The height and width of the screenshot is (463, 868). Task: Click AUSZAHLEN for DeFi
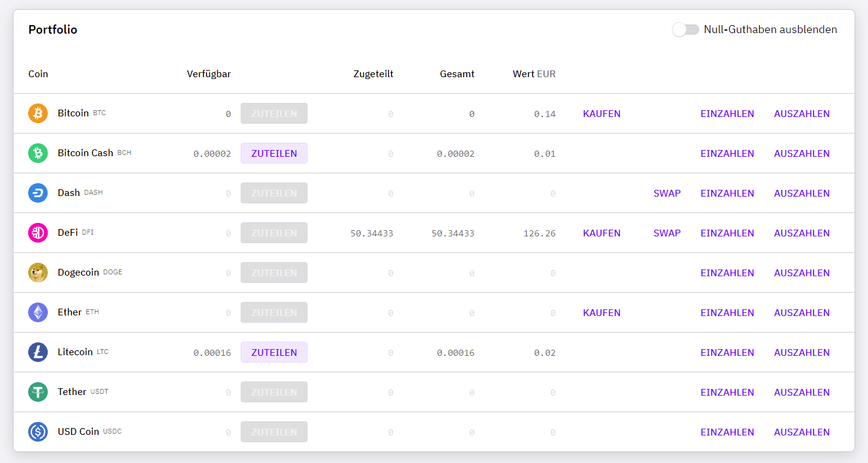pos(802,233)
